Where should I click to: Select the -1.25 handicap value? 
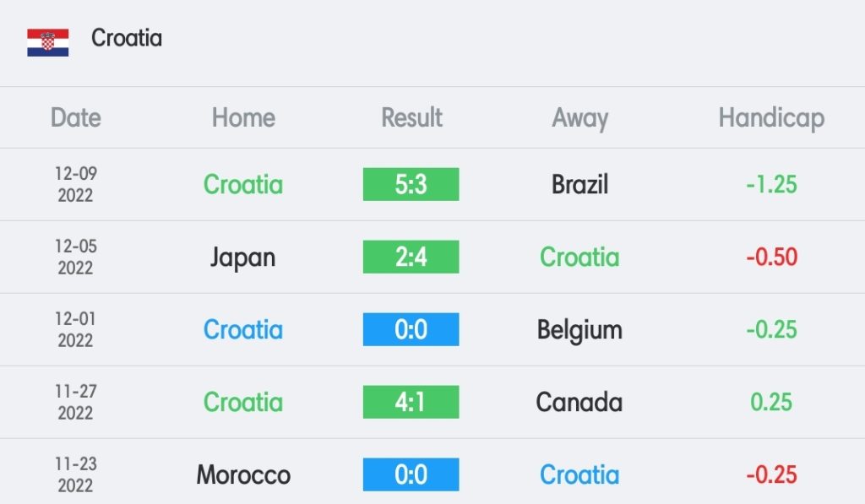(x=771, y=184)
